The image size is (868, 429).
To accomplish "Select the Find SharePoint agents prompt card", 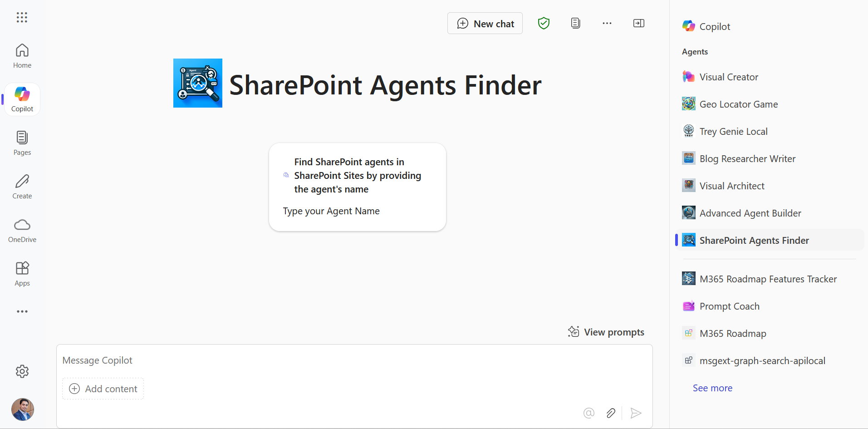I will (x=358, y=187).
